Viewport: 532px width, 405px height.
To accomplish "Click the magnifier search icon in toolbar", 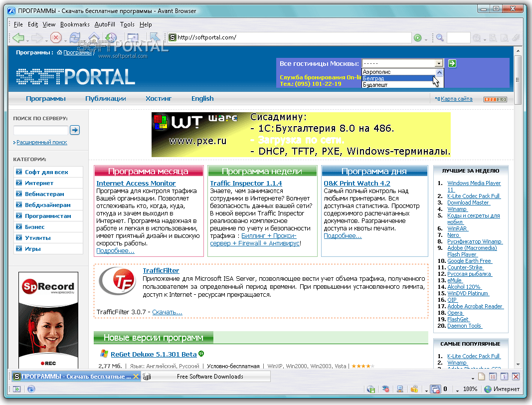I will [440, 37].
